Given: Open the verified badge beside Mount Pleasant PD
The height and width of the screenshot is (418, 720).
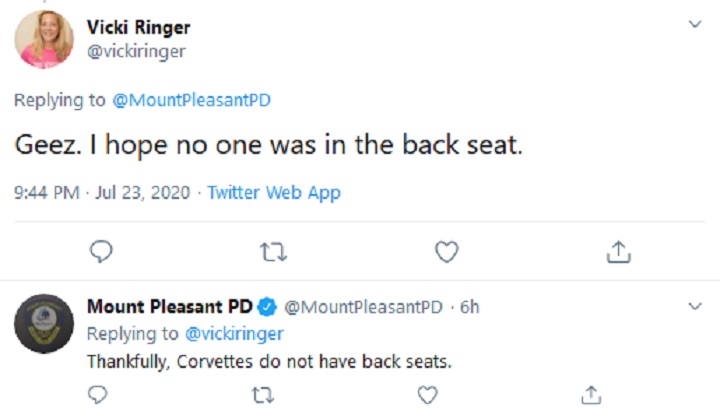Looking at the screenshot, I should (267, 307).
